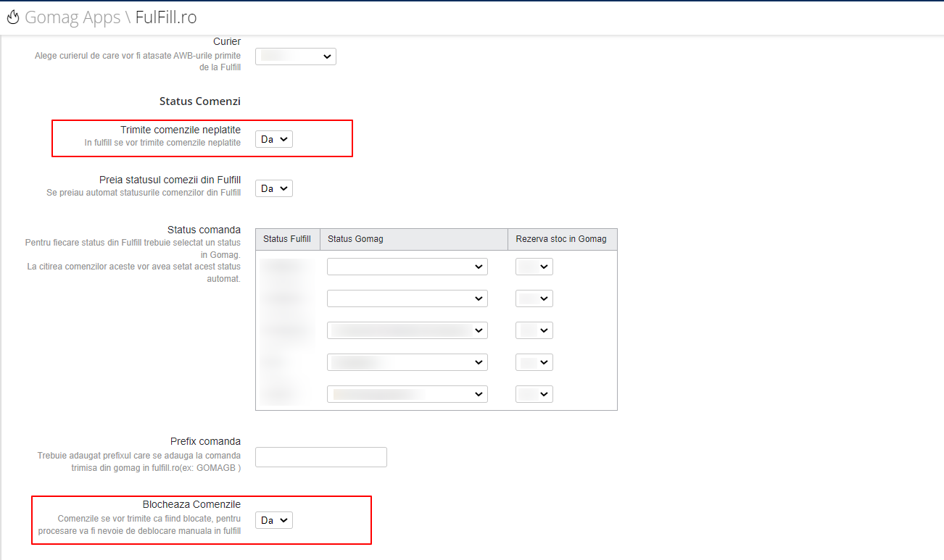
Task: Click Preia statusul comezii din Fulfill label
Action: click(170, 180)
